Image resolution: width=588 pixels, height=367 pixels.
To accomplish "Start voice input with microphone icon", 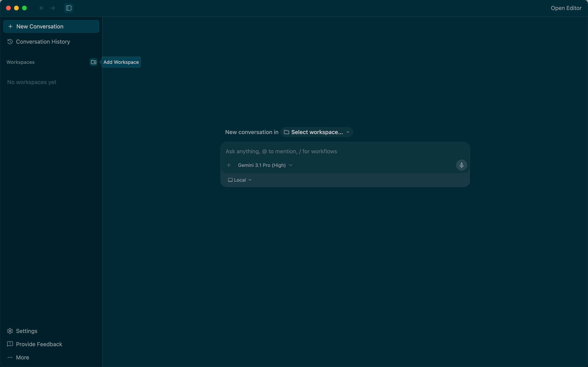I will pyautogui.click(x=461, y=165).
